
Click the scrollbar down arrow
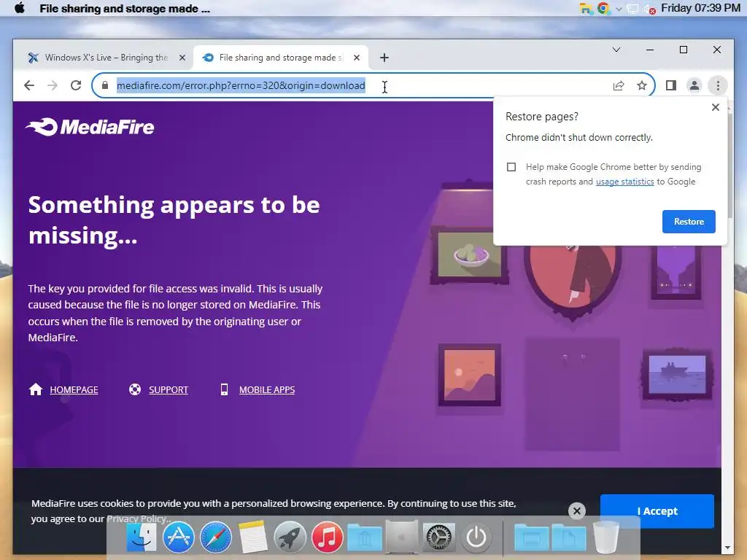pyautogui.click(x=727, y=548)
